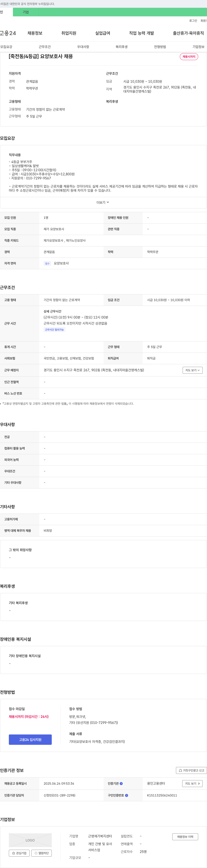Viewport: 207px width, 868px height.
Task: Click keyword text 재가요양보호사 , 재가노인요양사
Action: coord(64,241)
